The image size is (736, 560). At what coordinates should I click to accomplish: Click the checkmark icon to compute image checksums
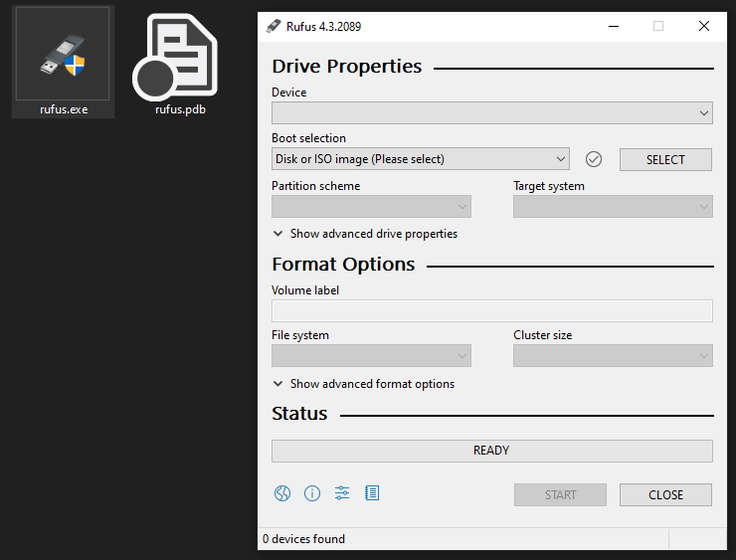[x=595, y=159]
